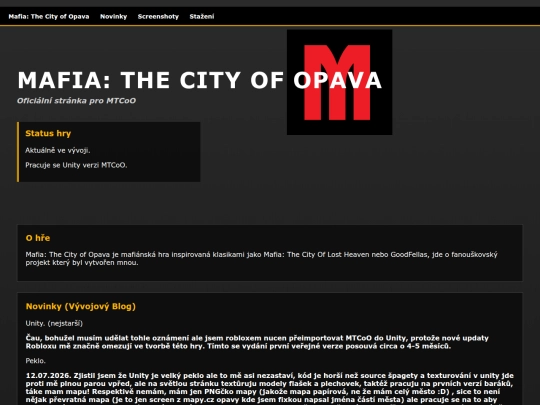The height and width of the screenshot is (405, 540).
Task: Click the red M logo image
Action: (339, 82)
